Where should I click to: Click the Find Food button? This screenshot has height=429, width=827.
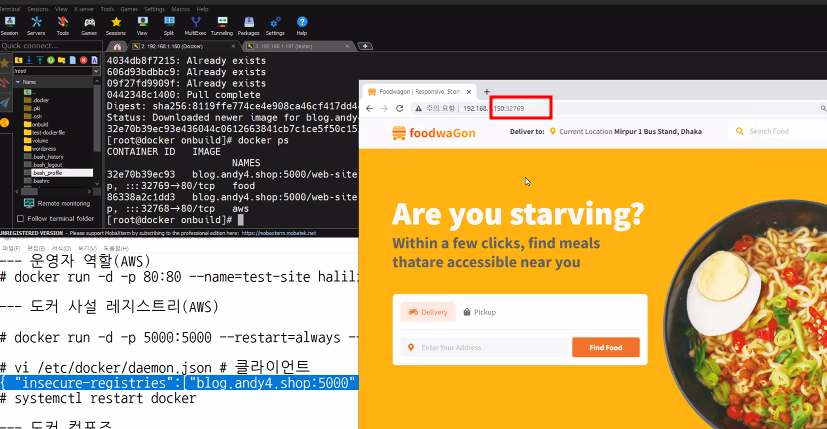(605, 347)
